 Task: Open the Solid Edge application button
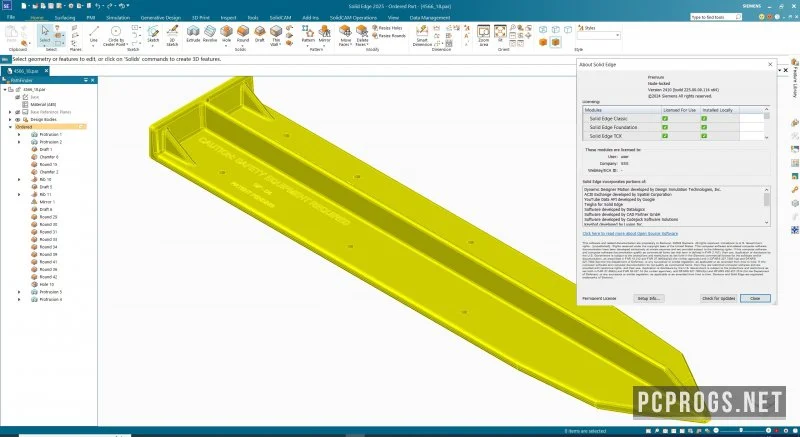[x=6, y=6]
